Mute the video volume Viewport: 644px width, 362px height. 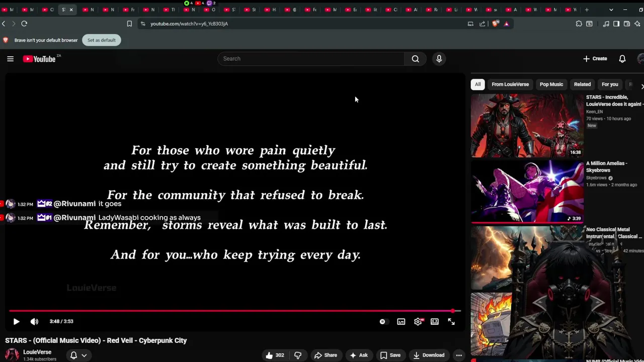point(34,321)
